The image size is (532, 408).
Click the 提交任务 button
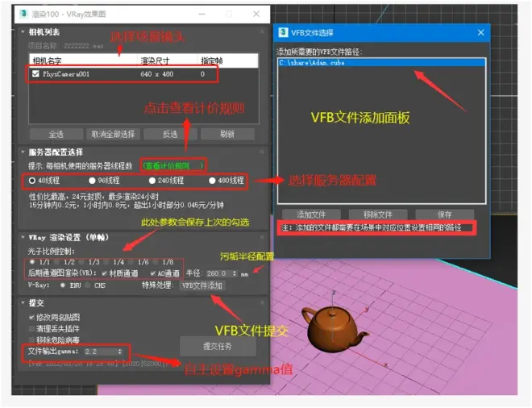[218, 346]
